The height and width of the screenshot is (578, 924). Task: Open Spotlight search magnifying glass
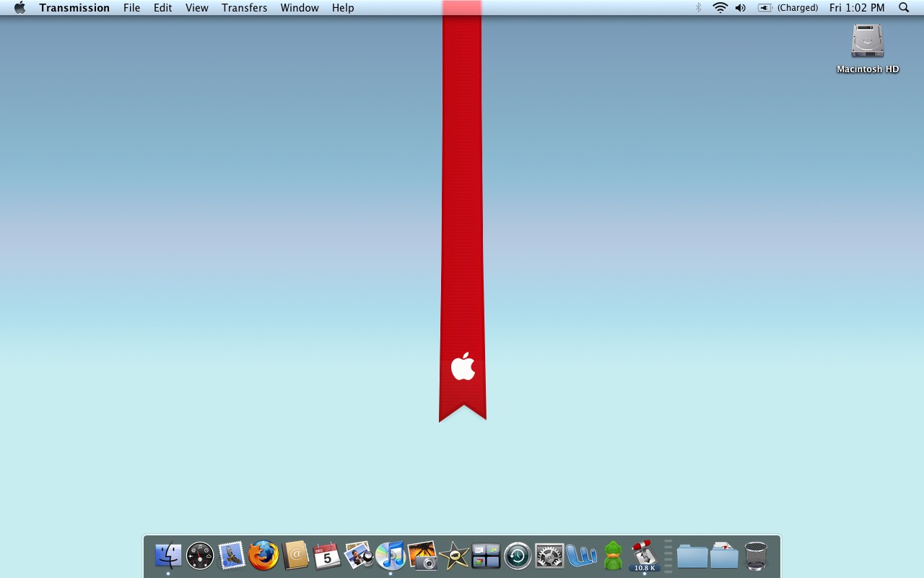coord(904,8)
